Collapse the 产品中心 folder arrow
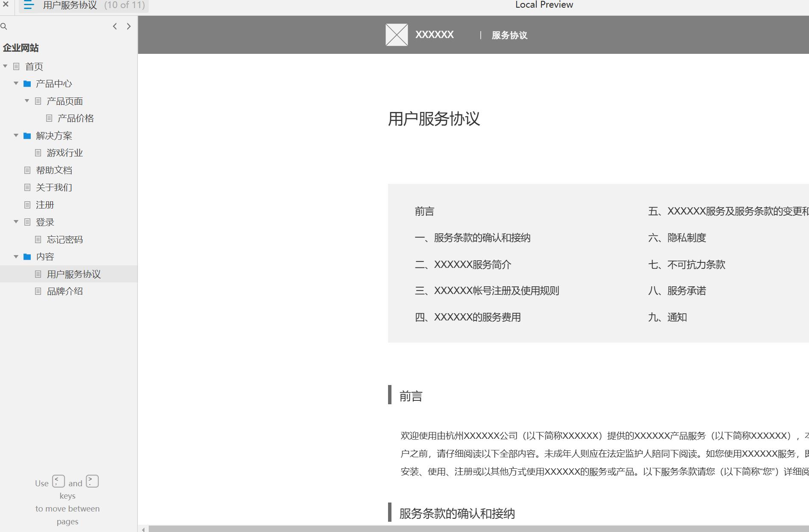 pos(16,83)
